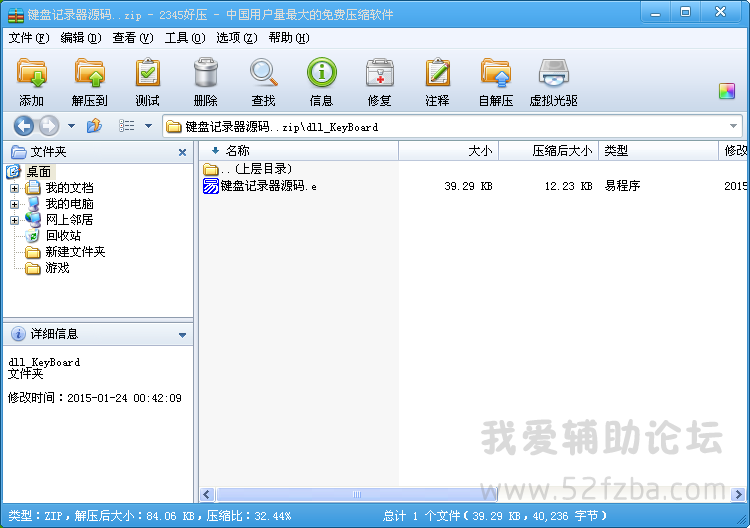Click the 12.23 KB compressed size cell
The image size is (750, 528).
pyautogui.click(x=569, y=186)
